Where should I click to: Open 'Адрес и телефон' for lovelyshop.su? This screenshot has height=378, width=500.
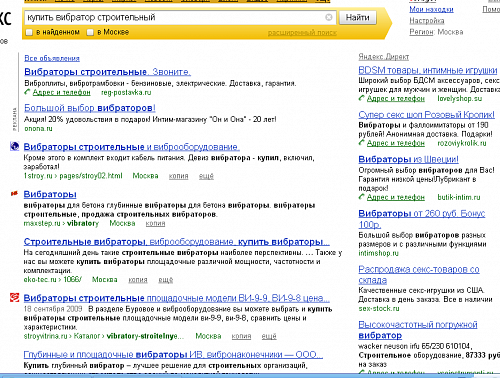pyautogui.click(x=396, y=98)
